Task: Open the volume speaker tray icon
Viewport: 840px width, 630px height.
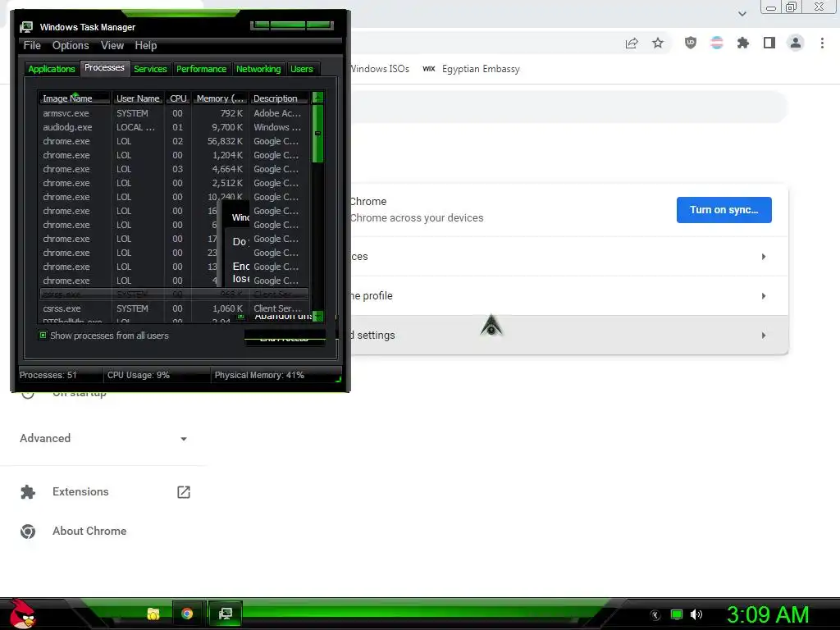Action: (x=696, y=614)
